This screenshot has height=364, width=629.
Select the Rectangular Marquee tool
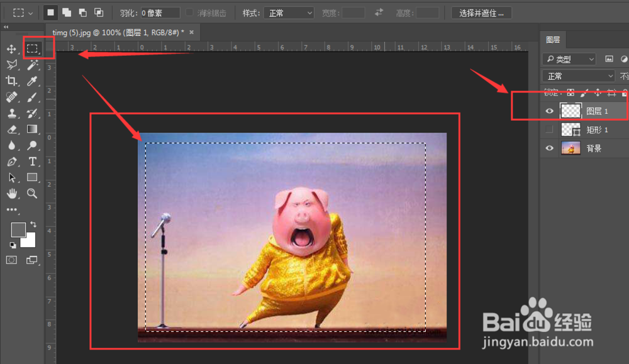click(32, 48)
